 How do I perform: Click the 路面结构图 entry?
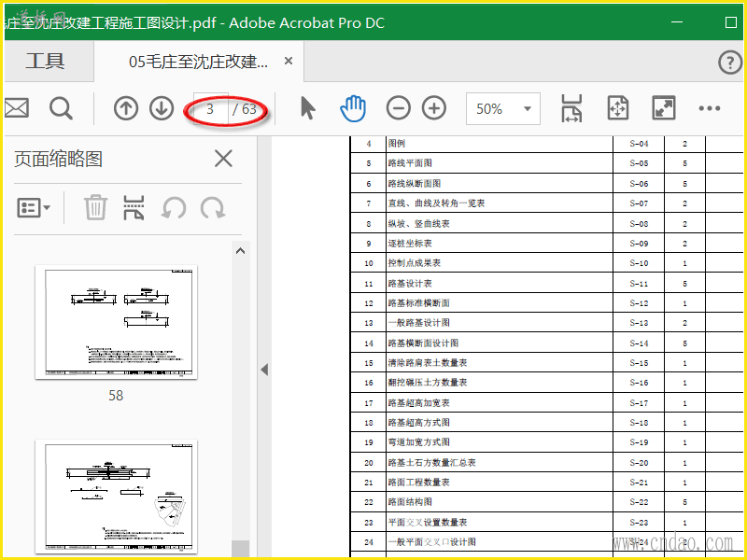(410, 502)
